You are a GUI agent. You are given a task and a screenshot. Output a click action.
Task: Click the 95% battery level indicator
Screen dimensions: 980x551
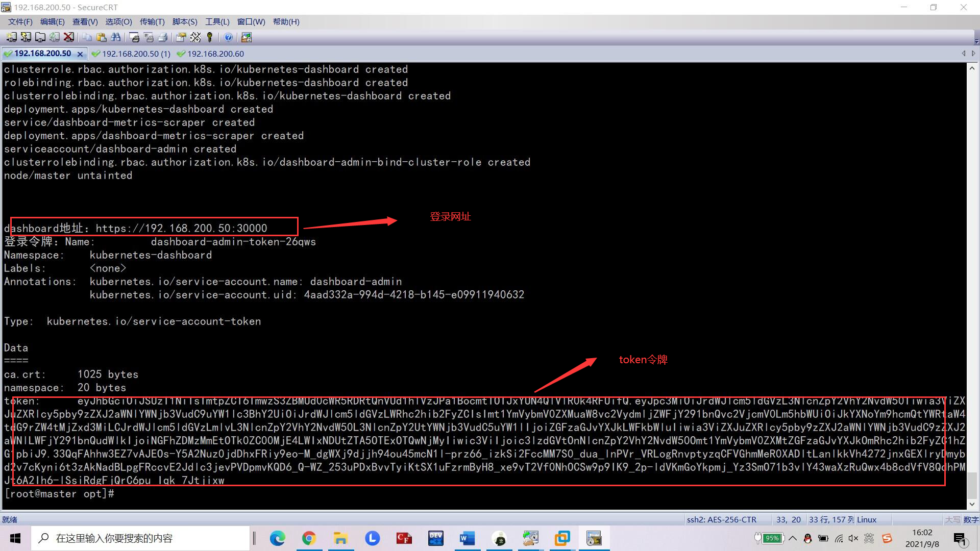(x=772, y=538)
